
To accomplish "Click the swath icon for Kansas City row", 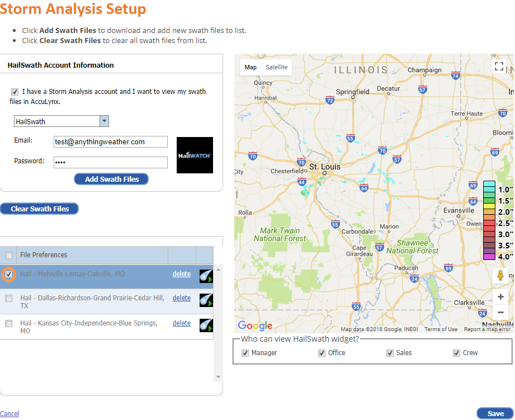I will (x=206, y=325).
